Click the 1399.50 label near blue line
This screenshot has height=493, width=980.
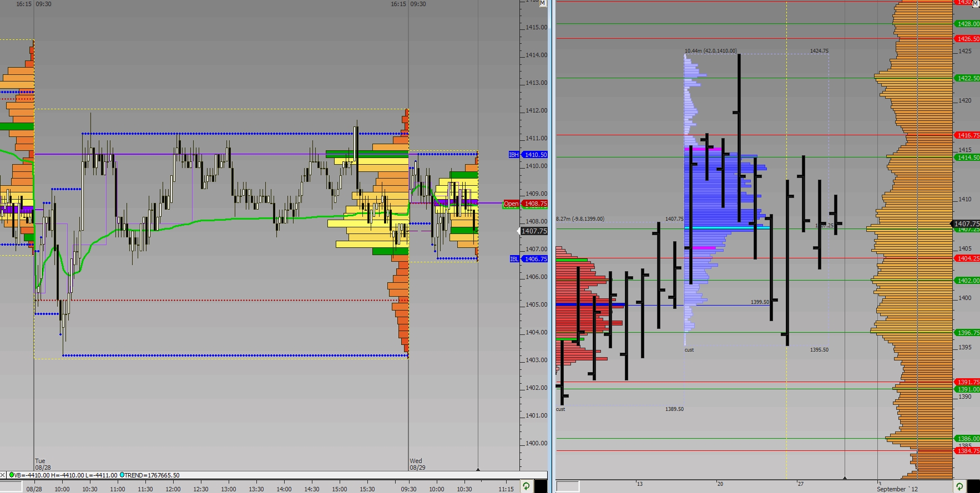coord(760,302)
